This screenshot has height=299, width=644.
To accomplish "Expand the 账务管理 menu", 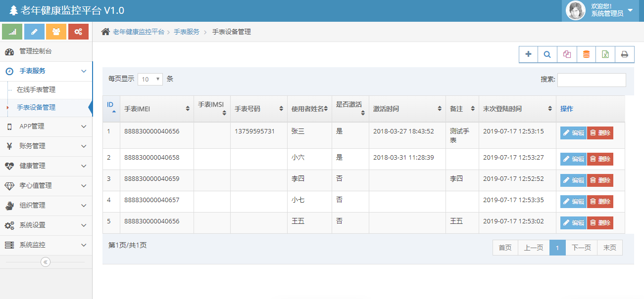I will pyautogui.click(x=46, y=146).
